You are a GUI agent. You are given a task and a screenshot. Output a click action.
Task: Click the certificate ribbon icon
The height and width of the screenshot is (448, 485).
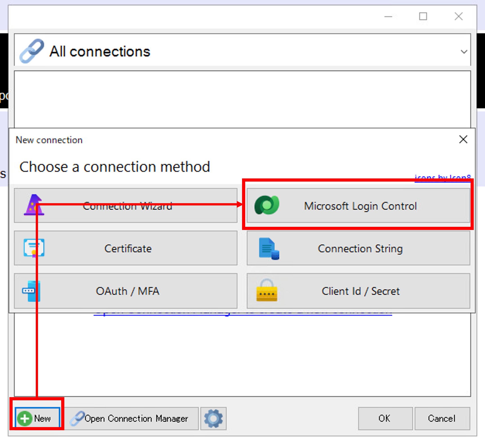pyautogui.click(x=34, y=248)
